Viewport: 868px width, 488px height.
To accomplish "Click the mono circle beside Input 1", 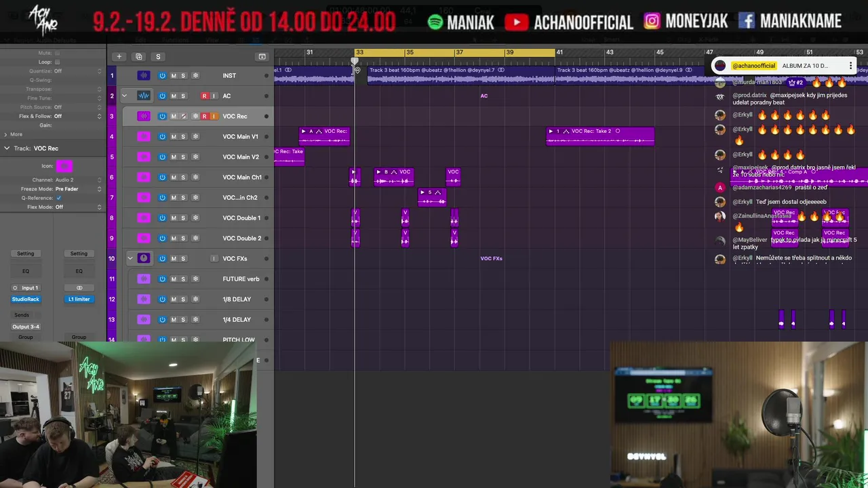I will [x=15, y=287].
